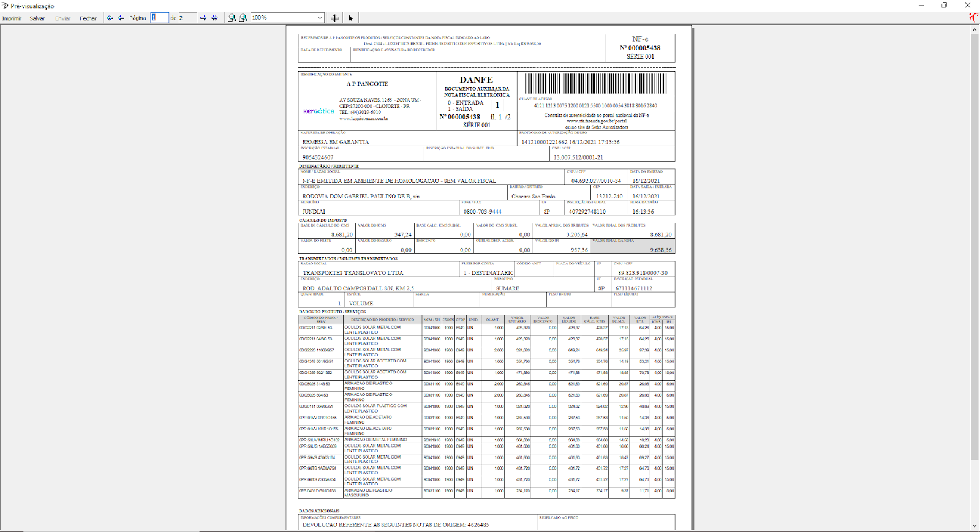Click the CNPJ 13.007.512/0001-21

tap(578, 157)
